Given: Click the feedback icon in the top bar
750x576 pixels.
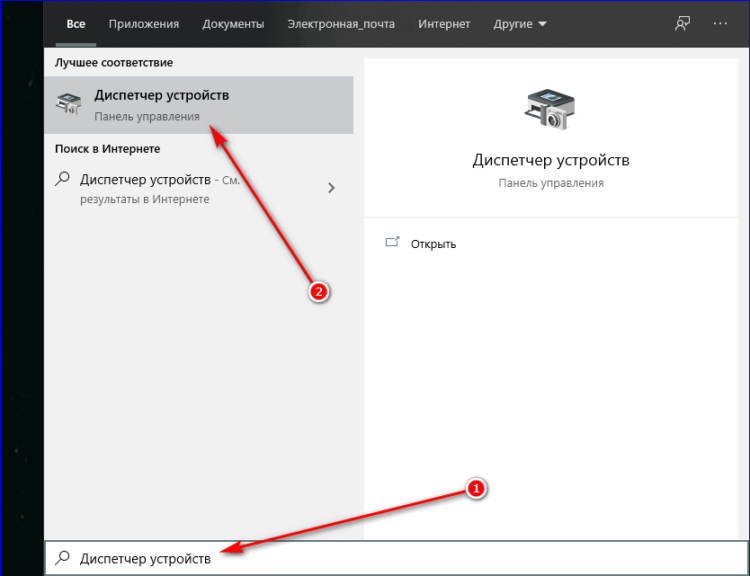Looking at the screenshot, I should (682, 23).
